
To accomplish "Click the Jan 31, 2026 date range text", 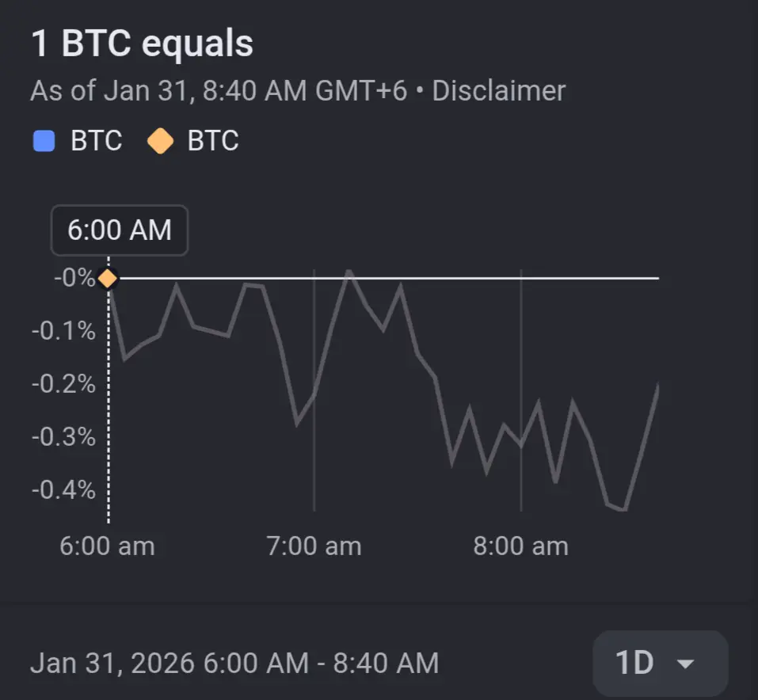I will click(234, 664).
